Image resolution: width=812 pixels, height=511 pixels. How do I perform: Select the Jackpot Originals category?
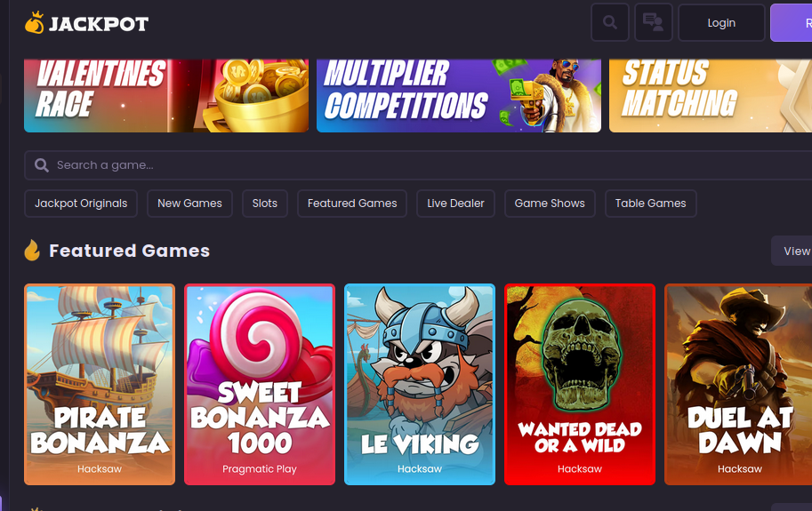[81, 204]
